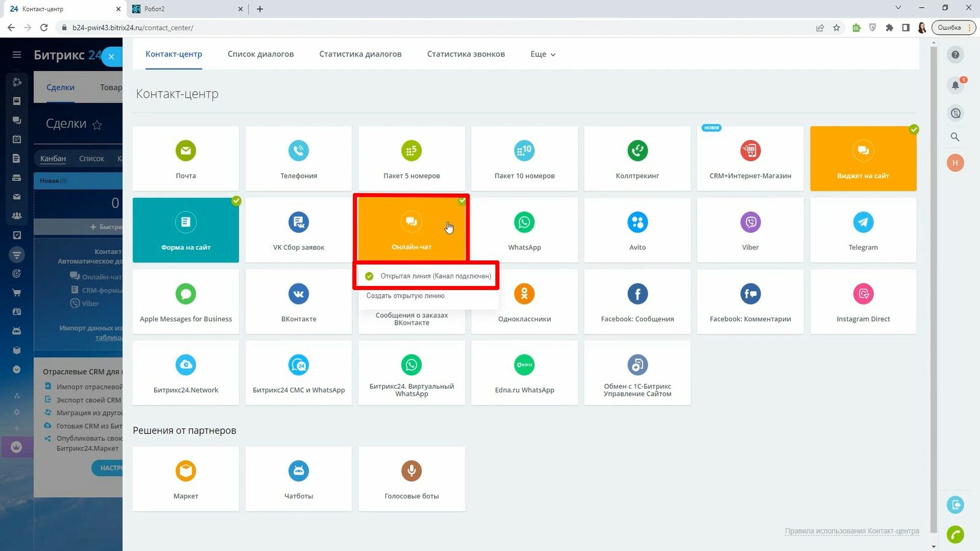The image size is (980, 551).
Task: Open the Почта (Mail) channel tile
Action: [x=185, y=158]
